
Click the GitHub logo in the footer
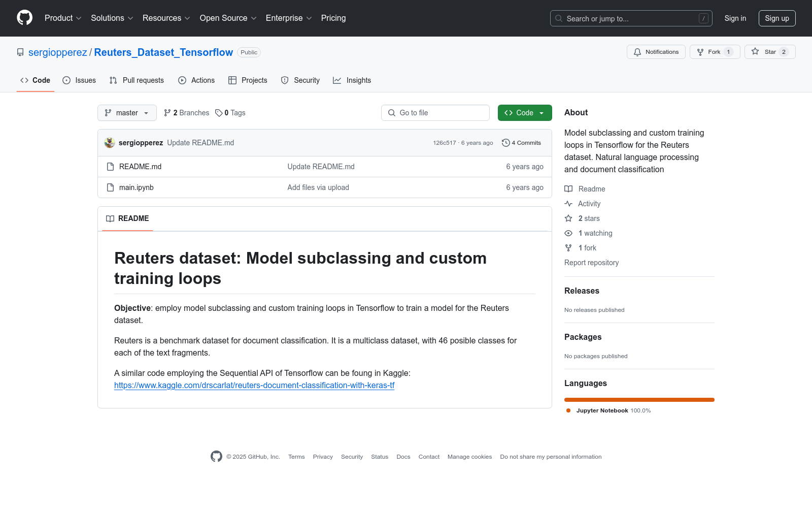216,457
